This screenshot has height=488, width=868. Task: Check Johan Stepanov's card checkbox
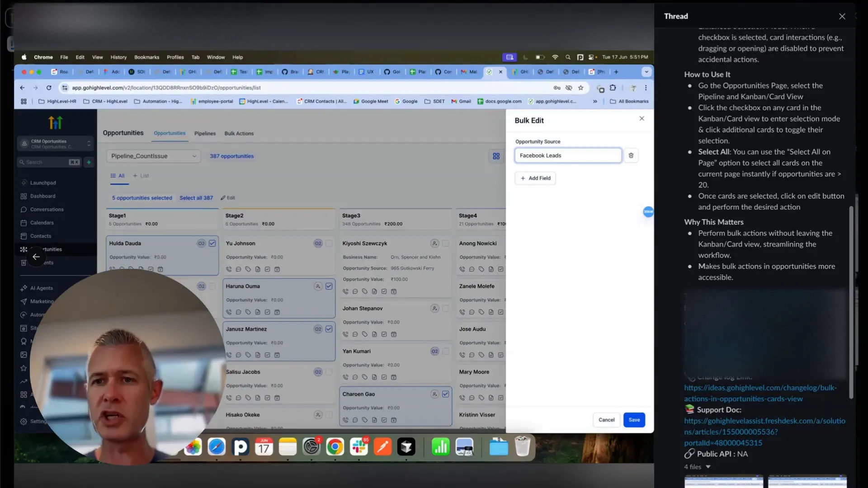[x=445, y=309]
